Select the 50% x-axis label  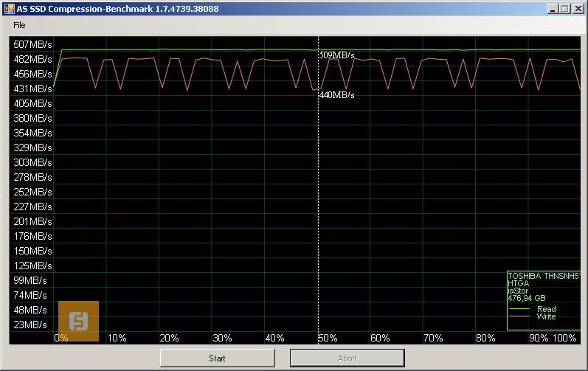point(328,339)
